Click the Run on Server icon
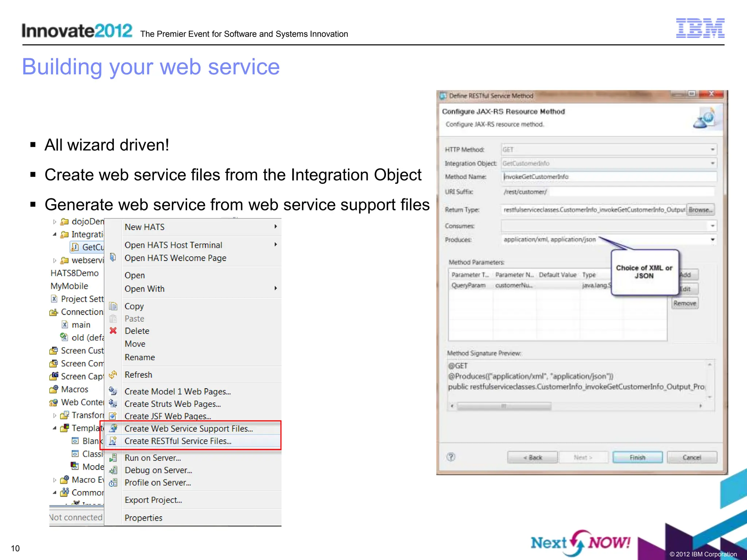Screen dimensions: 747x560 coord(113,458)
